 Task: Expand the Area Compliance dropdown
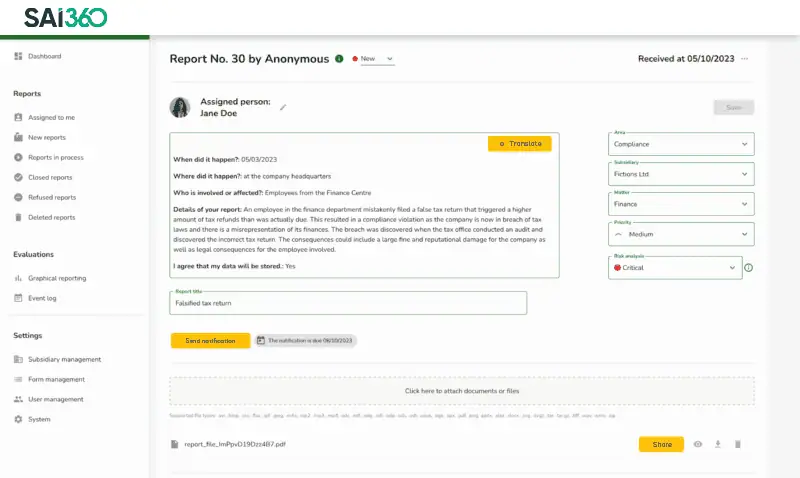coord(680,144)
